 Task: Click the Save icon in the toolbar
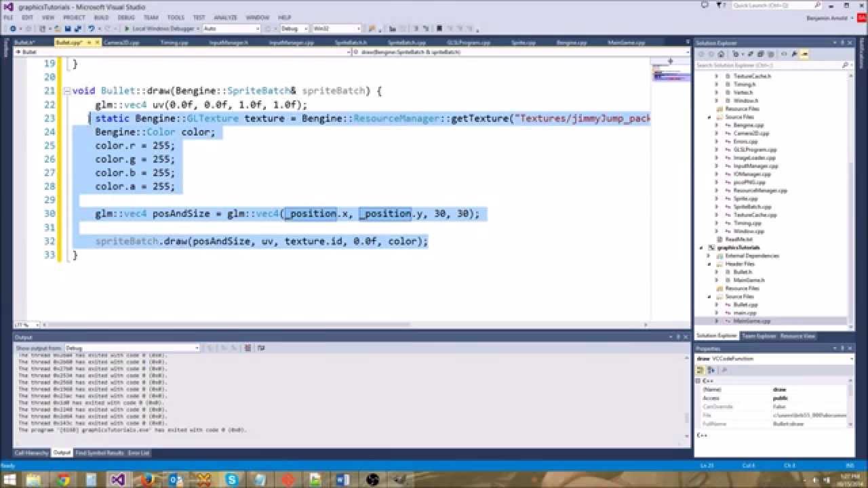[68, 28]
